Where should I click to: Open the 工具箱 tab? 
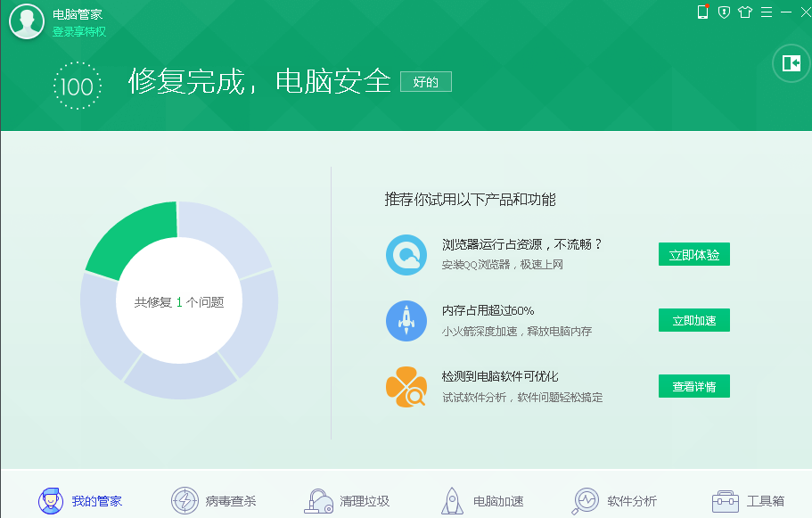pyautogui.click(x=749, y=501)
